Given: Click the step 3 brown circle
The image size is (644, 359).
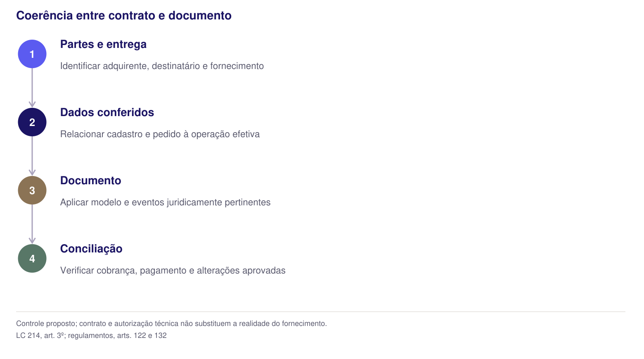Looking at the screenshot, I should pos(32,190).
